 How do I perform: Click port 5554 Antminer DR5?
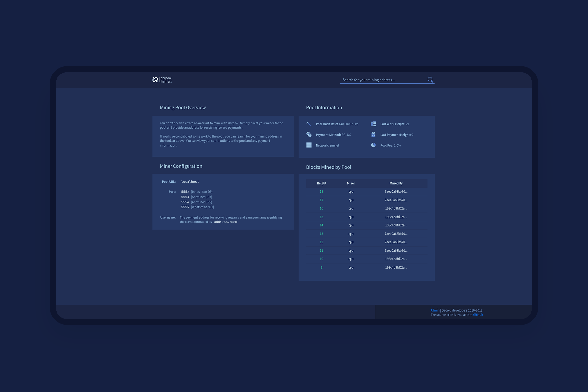[x=197, y=202]
